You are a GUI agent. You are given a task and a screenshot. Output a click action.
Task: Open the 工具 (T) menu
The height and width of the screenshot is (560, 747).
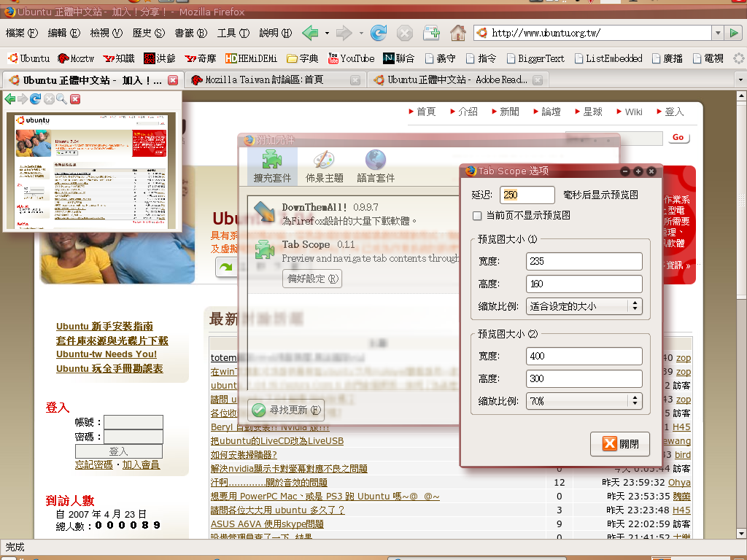pyautogui.click(x=233, y=33)
